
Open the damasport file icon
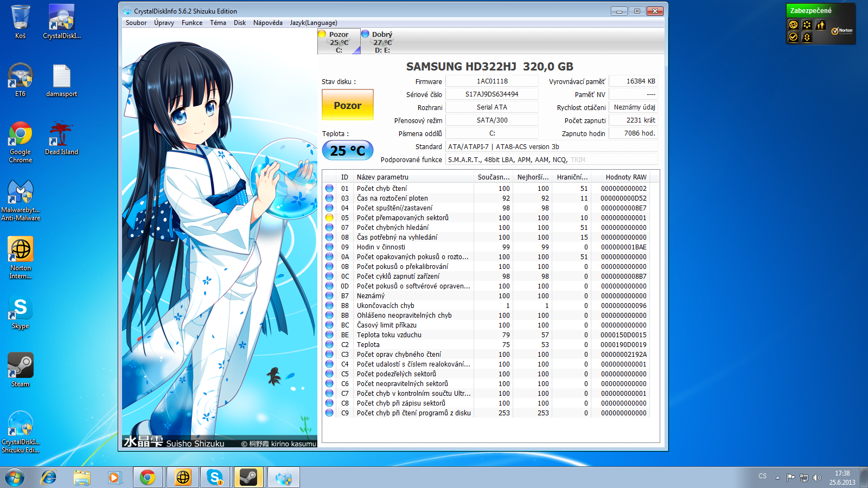[x=61, y=80]
